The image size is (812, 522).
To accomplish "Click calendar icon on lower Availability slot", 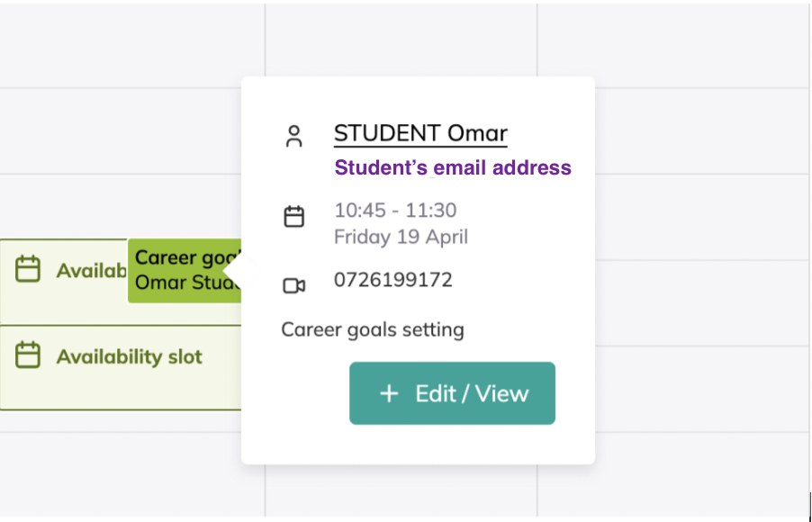I will coord(29,355).
